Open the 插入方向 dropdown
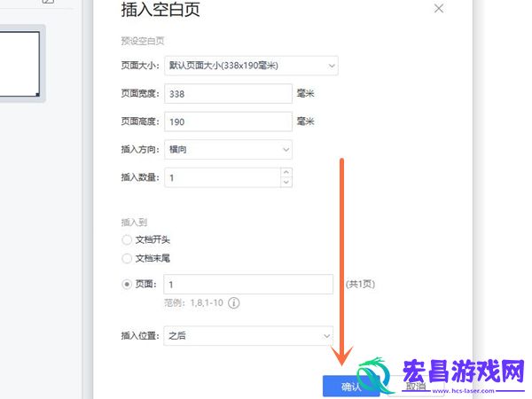 pyautogui.click(x=228, y=149)
